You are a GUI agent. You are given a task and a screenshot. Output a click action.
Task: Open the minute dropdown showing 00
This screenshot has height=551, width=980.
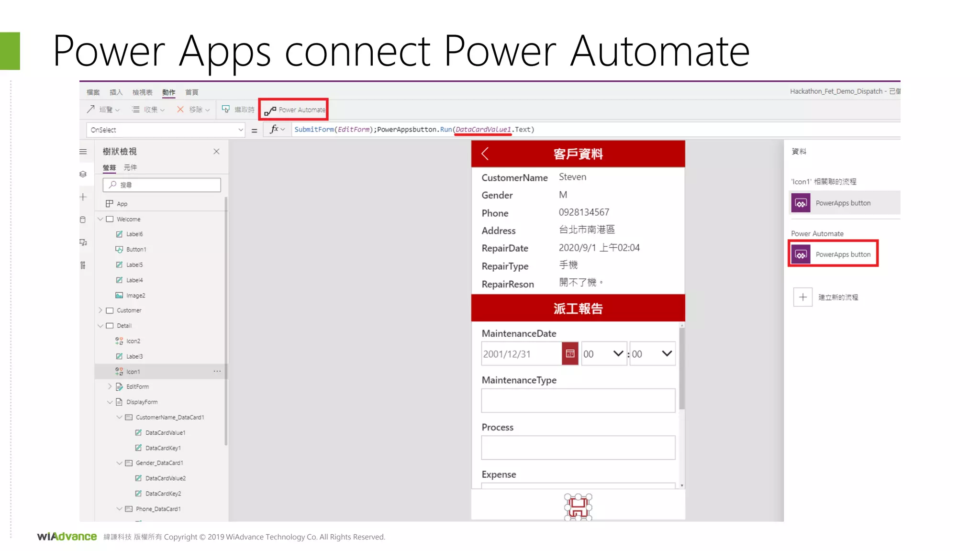point(652,354)
